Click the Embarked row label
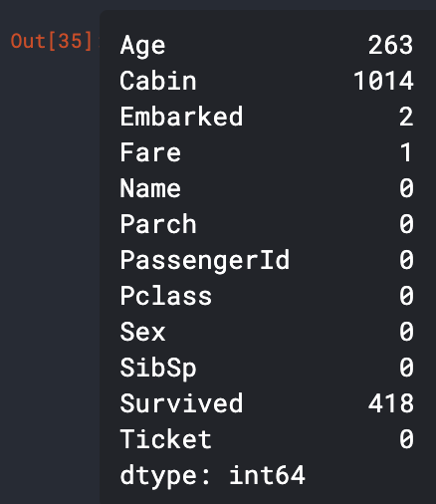 click(181, 117)
